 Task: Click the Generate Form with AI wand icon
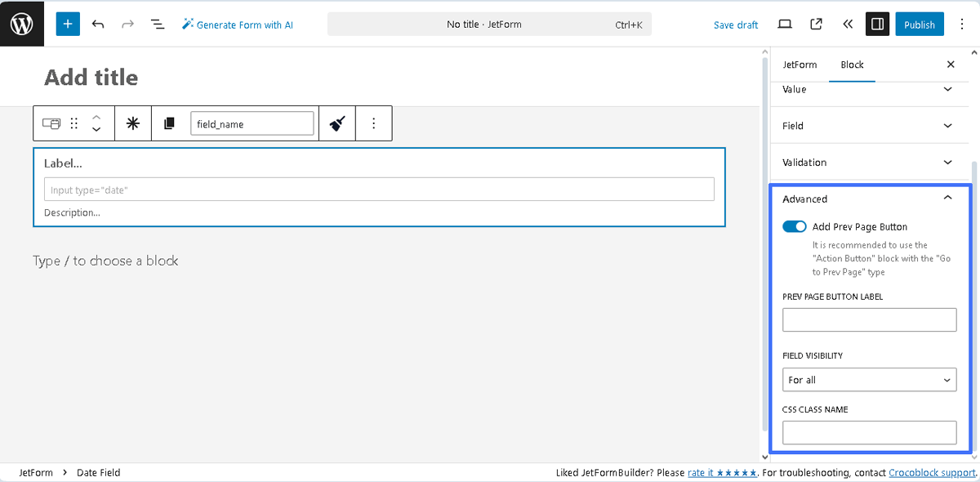(187, 24)
